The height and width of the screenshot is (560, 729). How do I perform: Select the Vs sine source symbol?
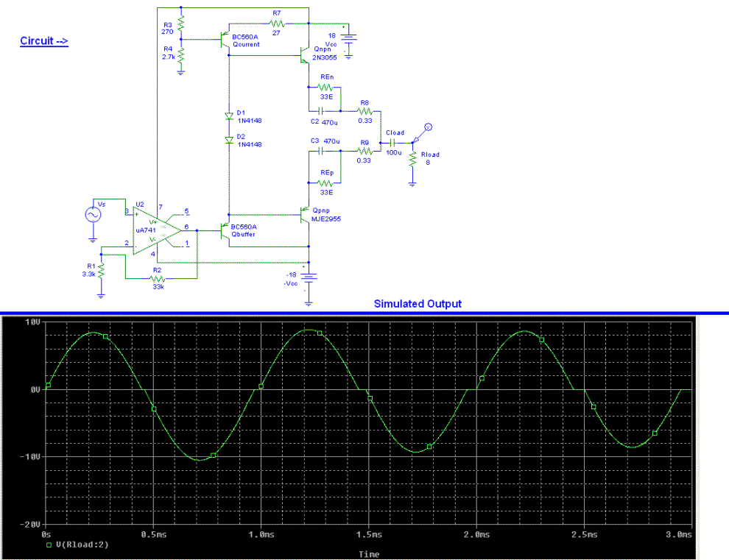tap(93, 215)
